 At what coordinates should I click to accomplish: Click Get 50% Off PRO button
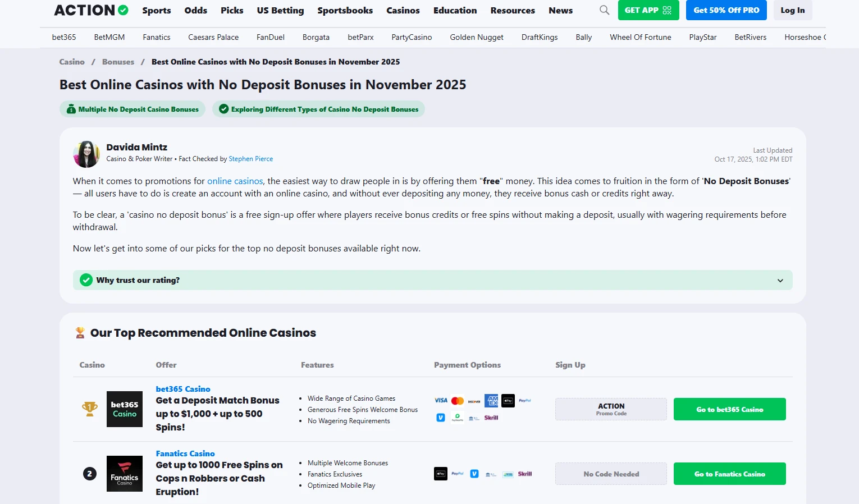pyautogui.click(x=726, y=10)
